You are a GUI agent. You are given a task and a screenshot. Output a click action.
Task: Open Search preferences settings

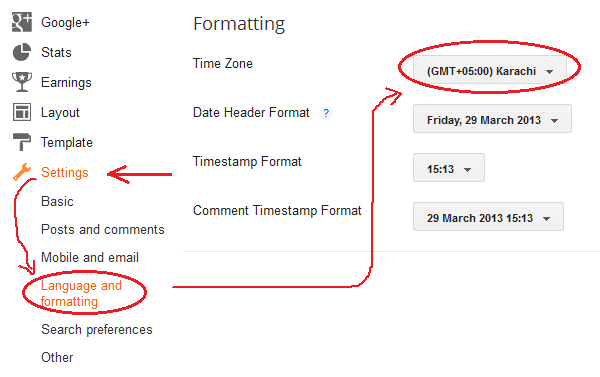click(97, 330)
